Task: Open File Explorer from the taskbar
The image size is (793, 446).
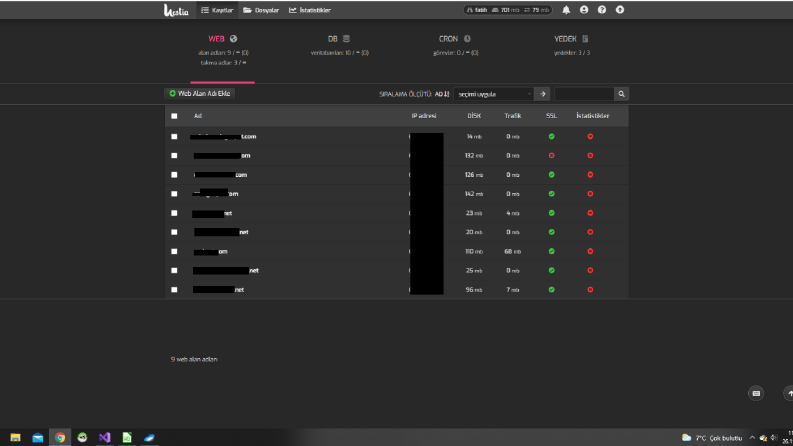Action: coord(15,437)
